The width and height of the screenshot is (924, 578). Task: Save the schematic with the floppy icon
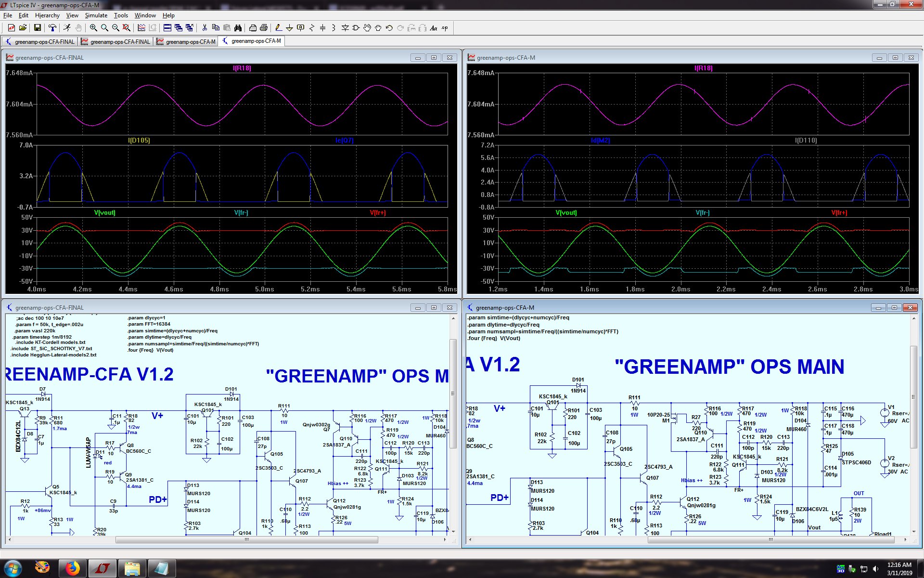(37, 28)
